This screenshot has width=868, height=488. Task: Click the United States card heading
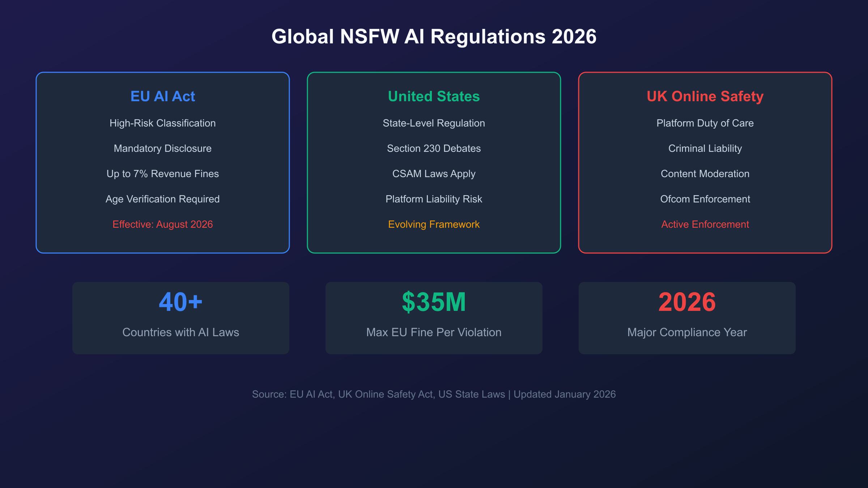tap(434, 96)
